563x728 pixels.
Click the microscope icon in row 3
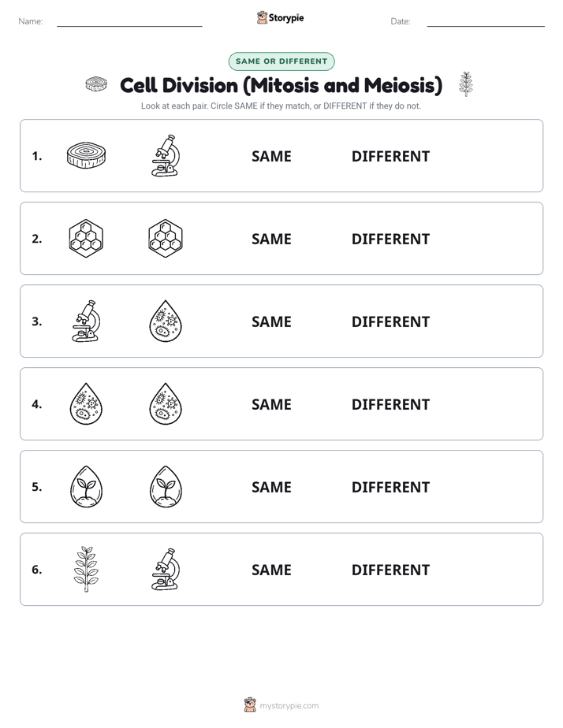[86, 321]
